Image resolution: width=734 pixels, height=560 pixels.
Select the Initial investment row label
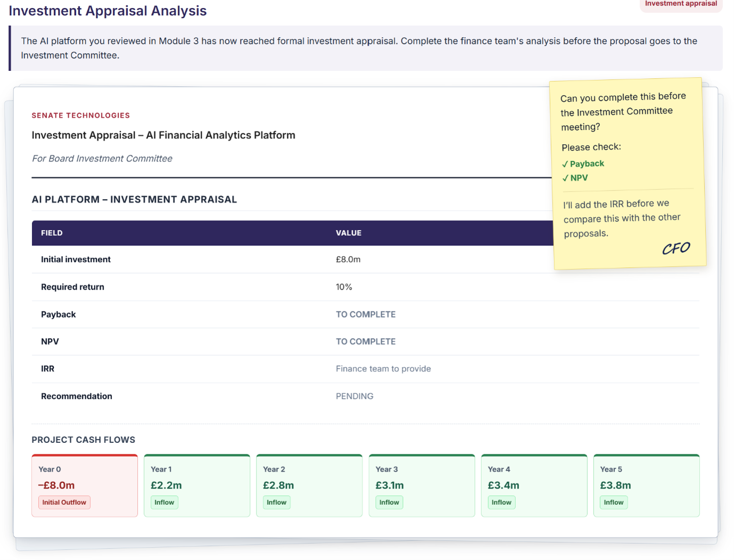coord(76,259)
